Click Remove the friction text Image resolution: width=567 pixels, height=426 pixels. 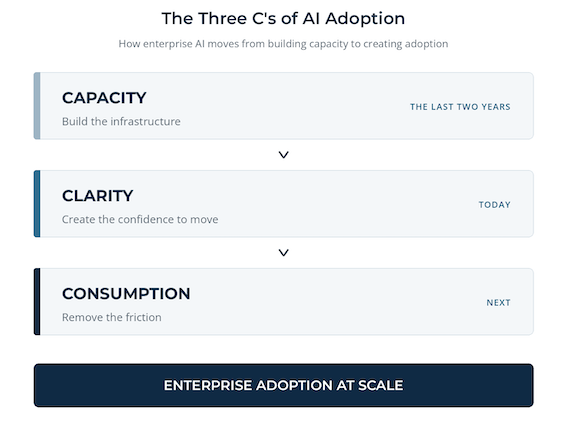(112, 317)
